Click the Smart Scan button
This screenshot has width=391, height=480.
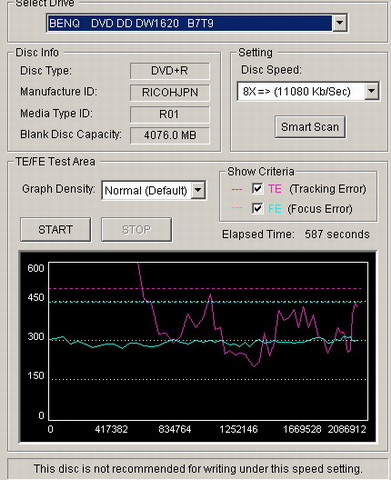click(x=310, y=127)
